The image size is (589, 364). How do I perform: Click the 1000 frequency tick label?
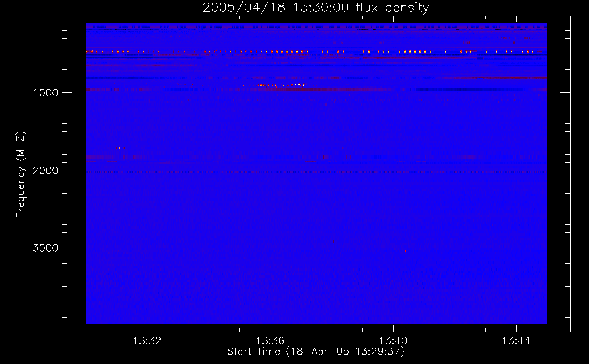coord(46,93)
